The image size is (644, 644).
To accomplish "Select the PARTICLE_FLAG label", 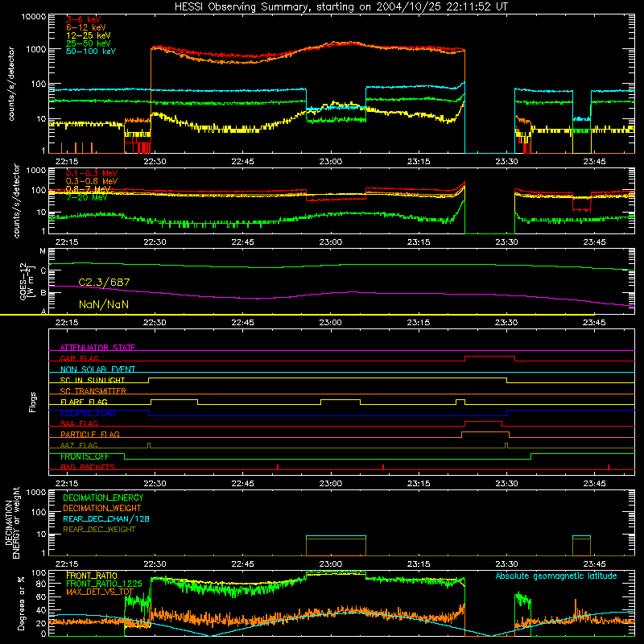I will [90, 434].
